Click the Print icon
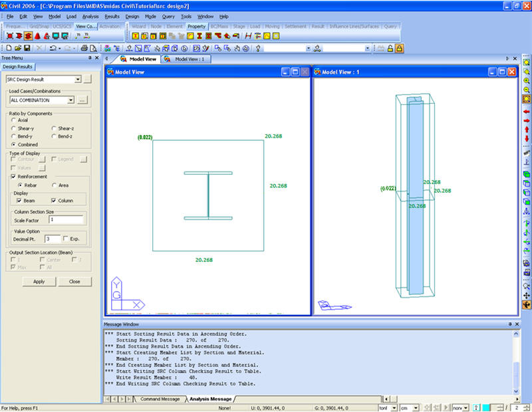 pyautogui.click(x=84, y=47)
